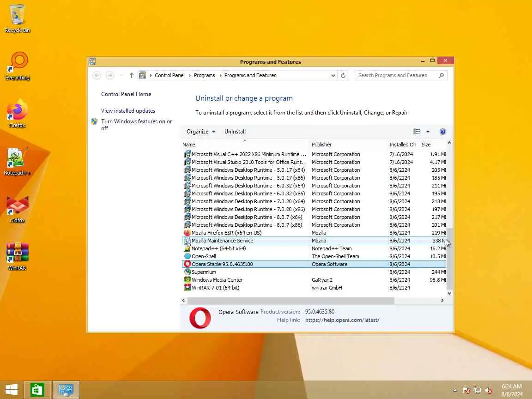532x399 pixels.
Task: Select Microsoft Visual C++ 2022 X86 Minimum Runtime
Action: coord(314,154)
